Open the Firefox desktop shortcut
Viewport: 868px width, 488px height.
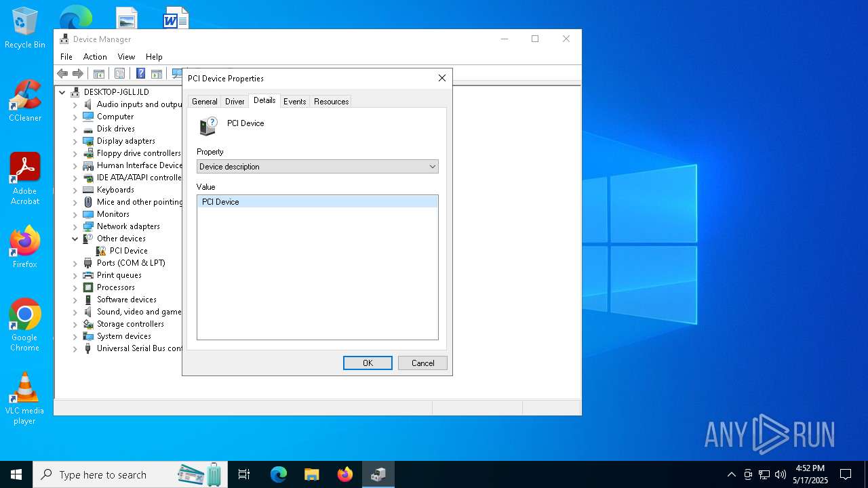point(25,247)
